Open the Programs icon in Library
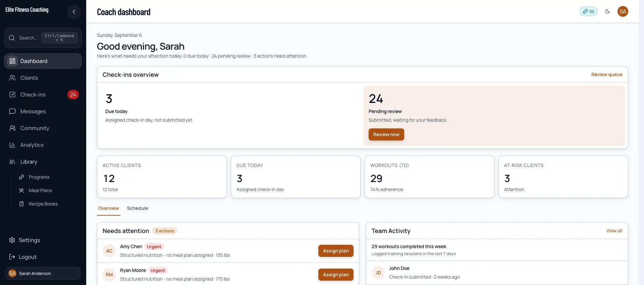This screenshot has width=644, height=285. 21,177
